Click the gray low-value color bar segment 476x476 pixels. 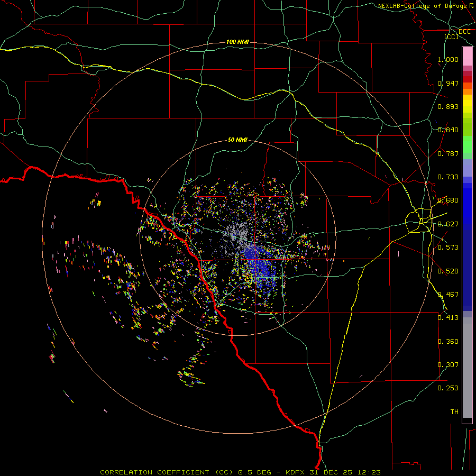467,368
